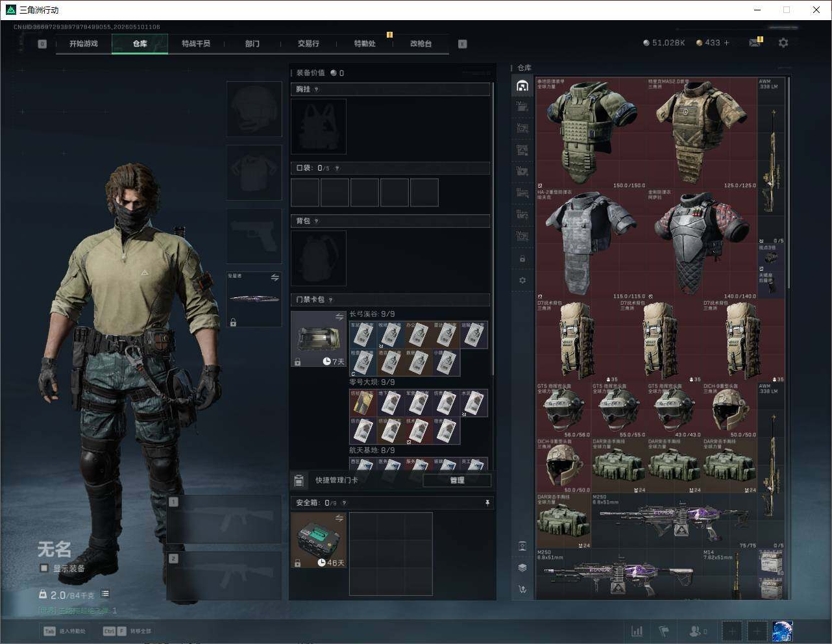Viewport: 832px width, 644px height.
Task: Select the safe box with 46天 timer
Action: (319, 540)
